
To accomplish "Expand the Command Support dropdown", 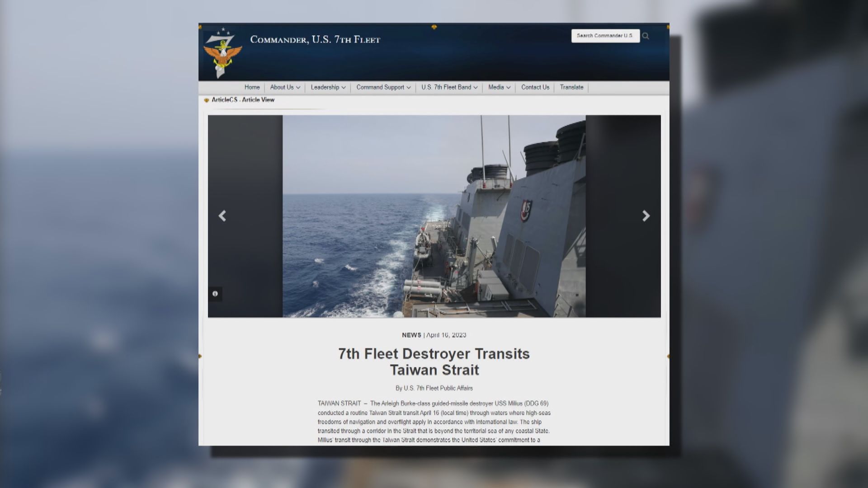I will pyautogui.click(x=382, y=87).
